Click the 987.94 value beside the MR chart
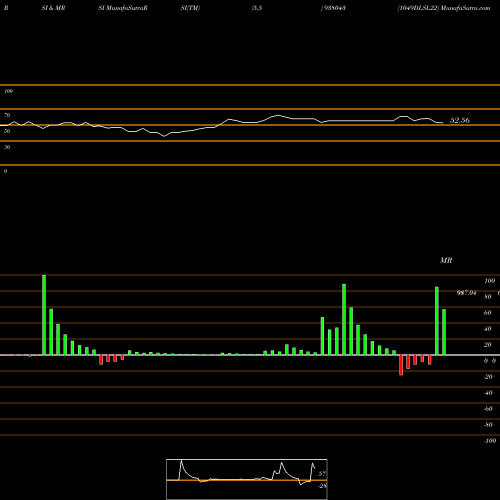 pyautogui.click(x=466, y=293)
